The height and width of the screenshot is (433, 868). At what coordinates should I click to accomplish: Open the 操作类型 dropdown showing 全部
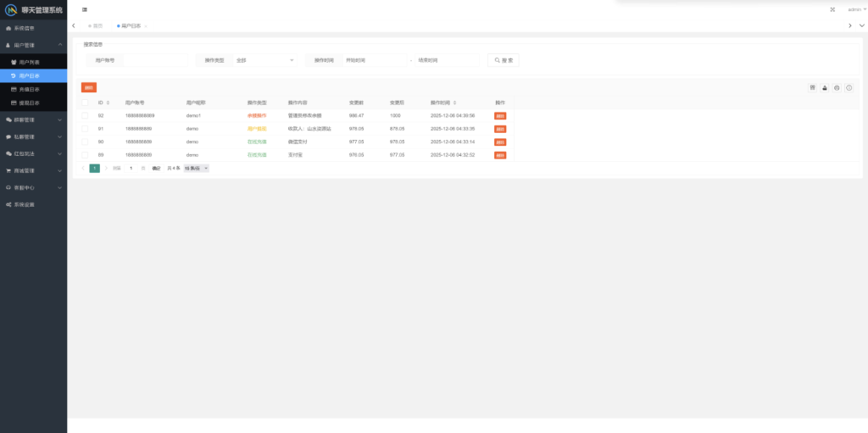[264, 60]
